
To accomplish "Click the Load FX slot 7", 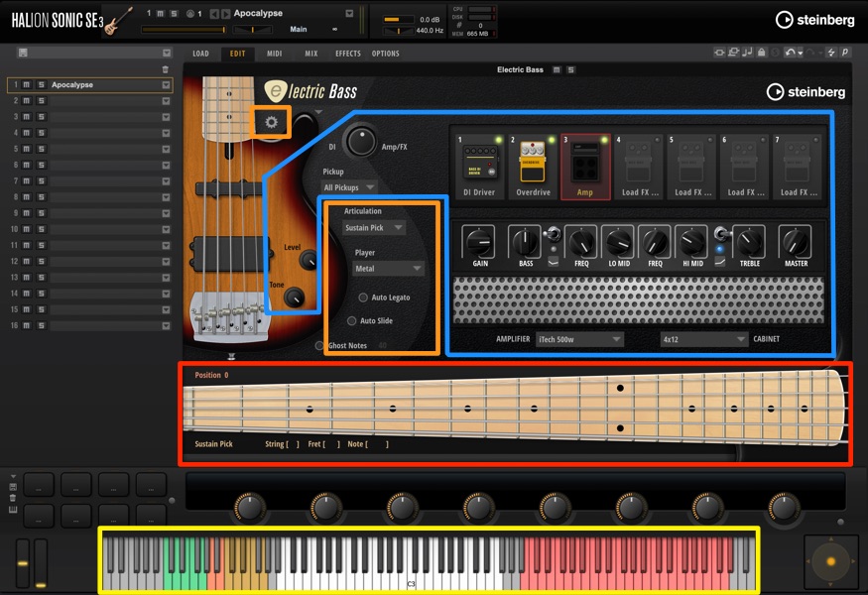I will (x=798, y=167).
